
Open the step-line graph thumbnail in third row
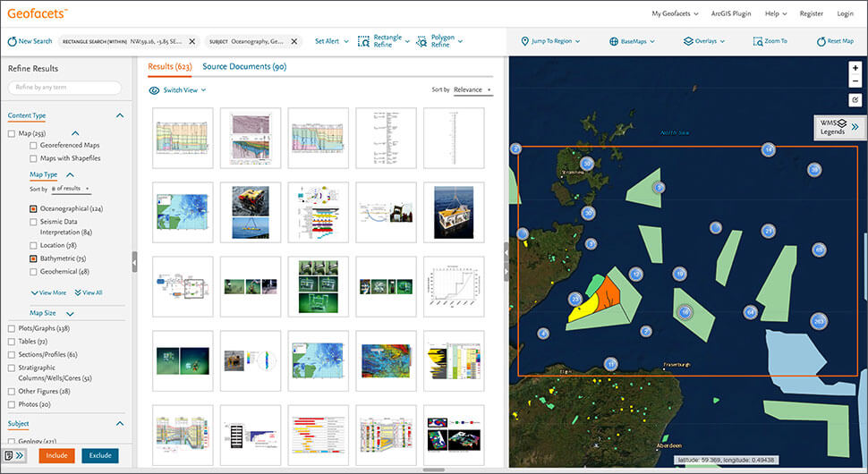[454, 286]
